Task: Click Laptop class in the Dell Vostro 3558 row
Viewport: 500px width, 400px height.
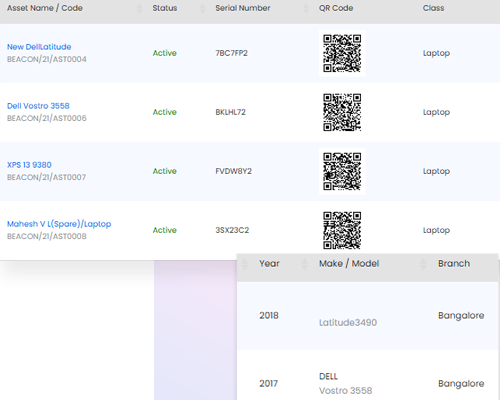Action: point(436,112)
